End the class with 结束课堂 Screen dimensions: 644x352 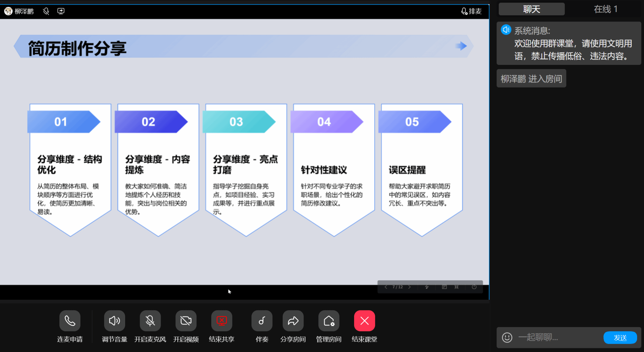click(x=364, y=321)
